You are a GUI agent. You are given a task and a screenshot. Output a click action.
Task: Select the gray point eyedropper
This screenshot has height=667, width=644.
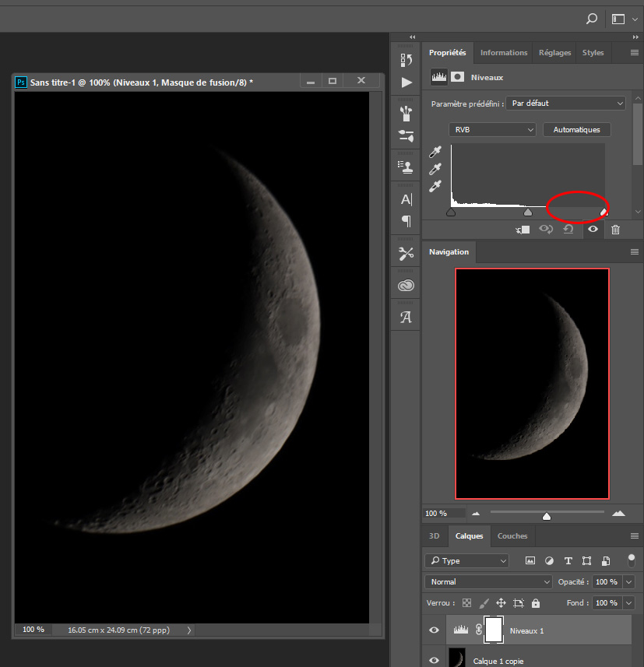pyautogui.click(x=435, y=169)
